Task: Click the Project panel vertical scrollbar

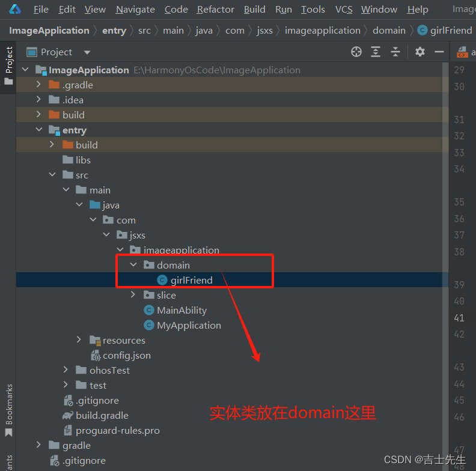Action: pyautogui.click(x=445, y=267)
